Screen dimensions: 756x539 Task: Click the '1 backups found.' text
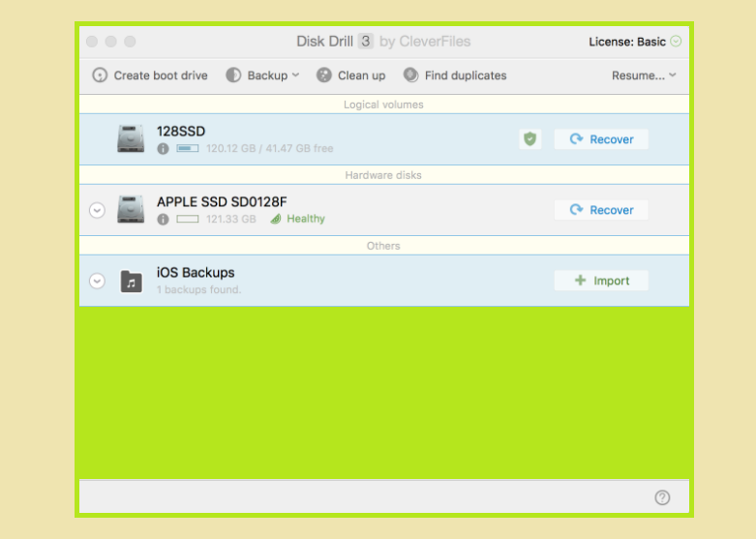(x=198, y=289)
